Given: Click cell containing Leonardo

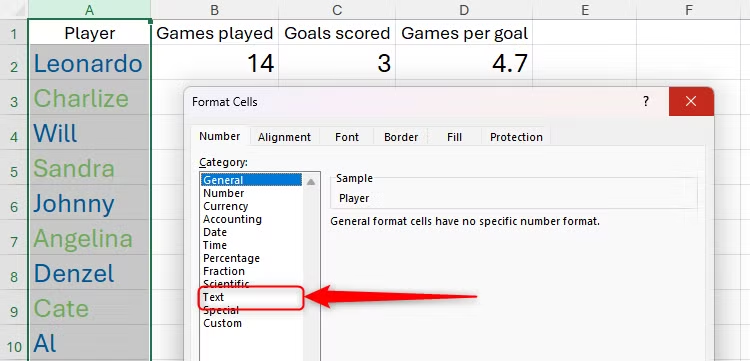Looking at the screenshot, I should 89,63.
